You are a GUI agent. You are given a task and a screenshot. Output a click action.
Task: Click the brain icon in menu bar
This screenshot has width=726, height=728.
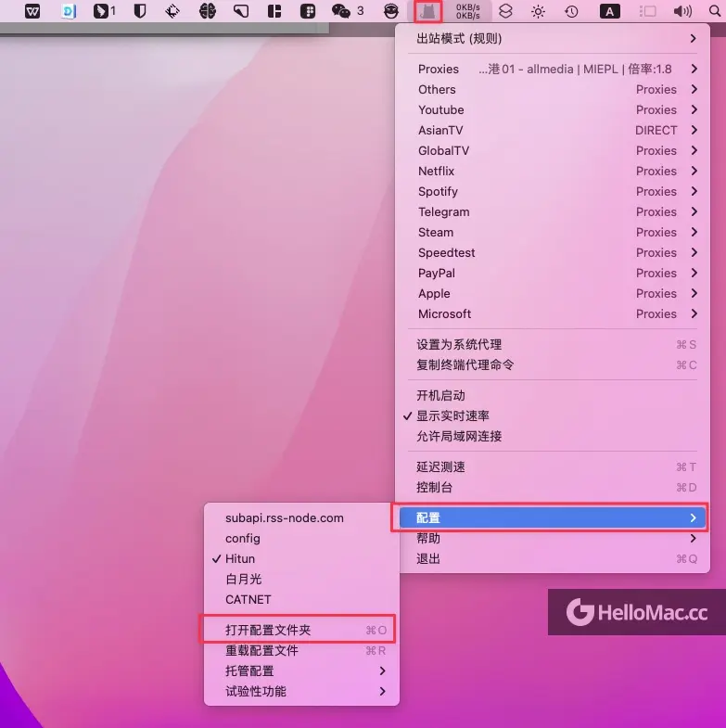[x=207, y=11]
